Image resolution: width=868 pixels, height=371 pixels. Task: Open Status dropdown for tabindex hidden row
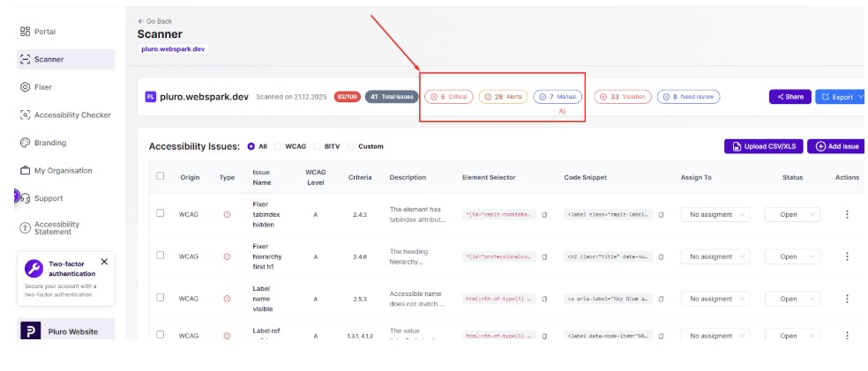pos(793,214)
